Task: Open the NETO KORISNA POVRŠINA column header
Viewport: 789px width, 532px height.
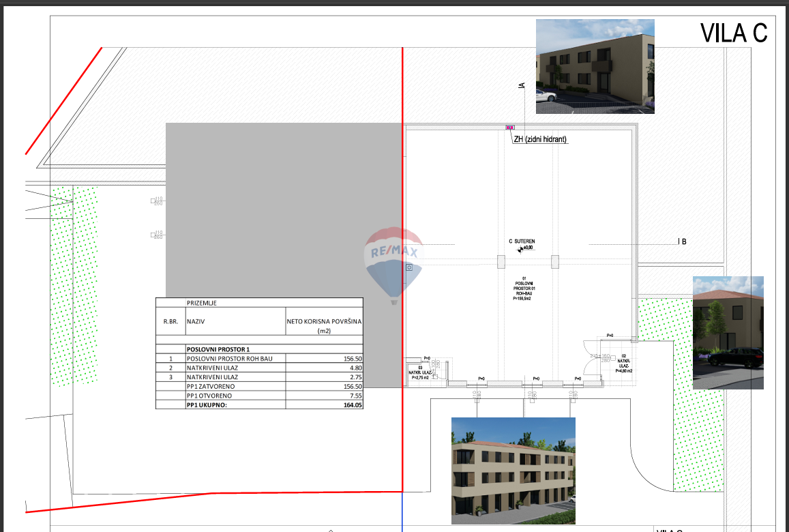Action: [324, 321]
